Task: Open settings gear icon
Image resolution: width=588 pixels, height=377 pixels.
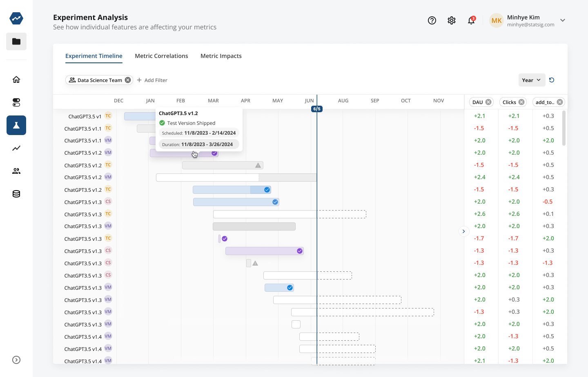Action: click(x=452, y=20)
